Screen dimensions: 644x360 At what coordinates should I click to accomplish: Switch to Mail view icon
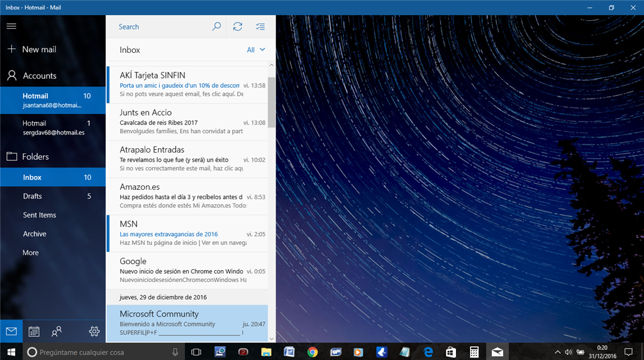coord(11,331)
